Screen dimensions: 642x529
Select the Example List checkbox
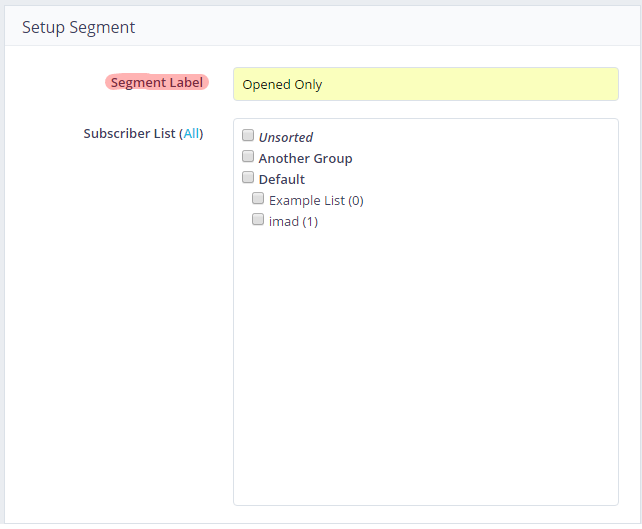[258, 199]
